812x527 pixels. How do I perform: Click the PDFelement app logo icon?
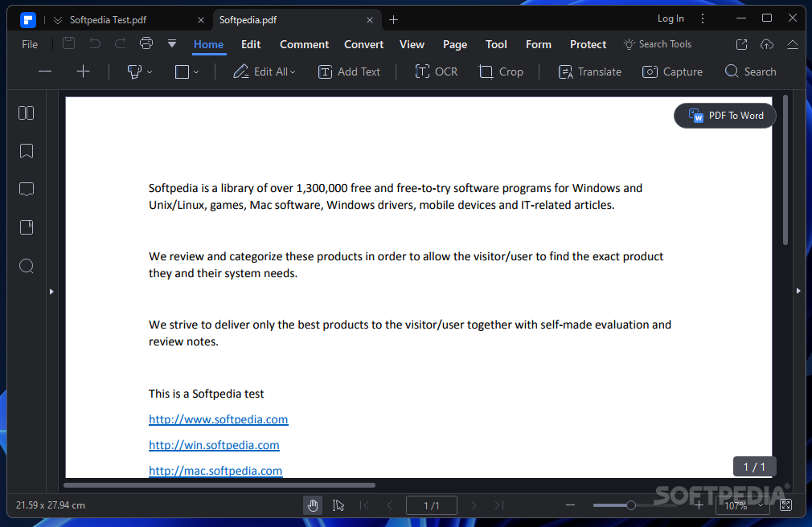(27, 19)
